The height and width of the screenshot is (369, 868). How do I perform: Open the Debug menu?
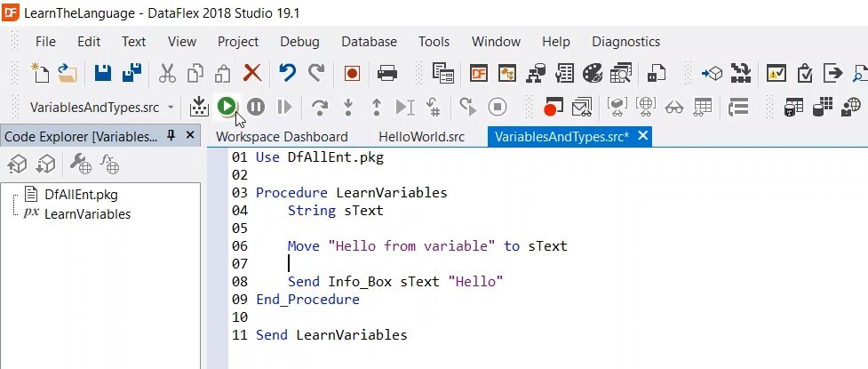tap(299, 42)
